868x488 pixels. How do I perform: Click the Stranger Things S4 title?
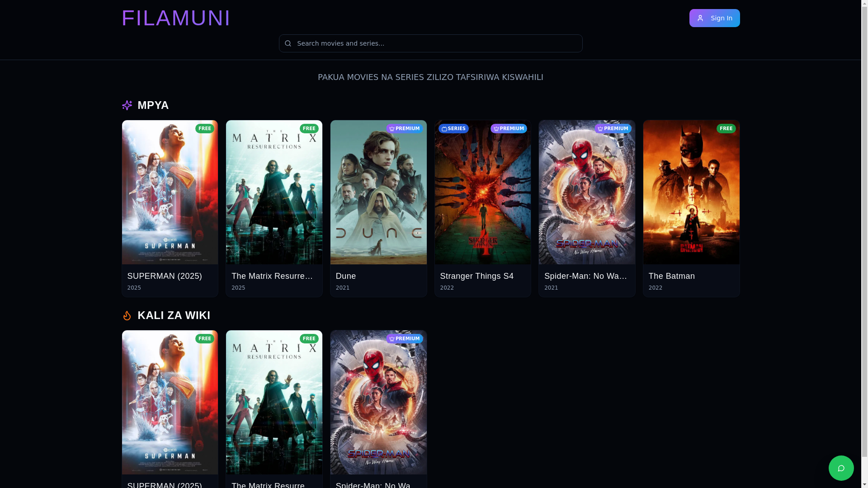(x=477, y=276)
